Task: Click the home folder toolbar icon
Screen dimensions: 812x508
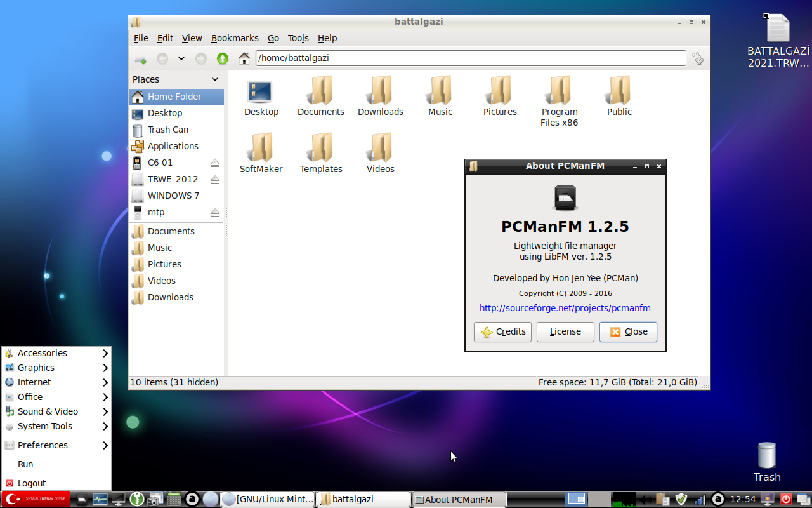Action: pyautogui.click(x=244, y=58)
